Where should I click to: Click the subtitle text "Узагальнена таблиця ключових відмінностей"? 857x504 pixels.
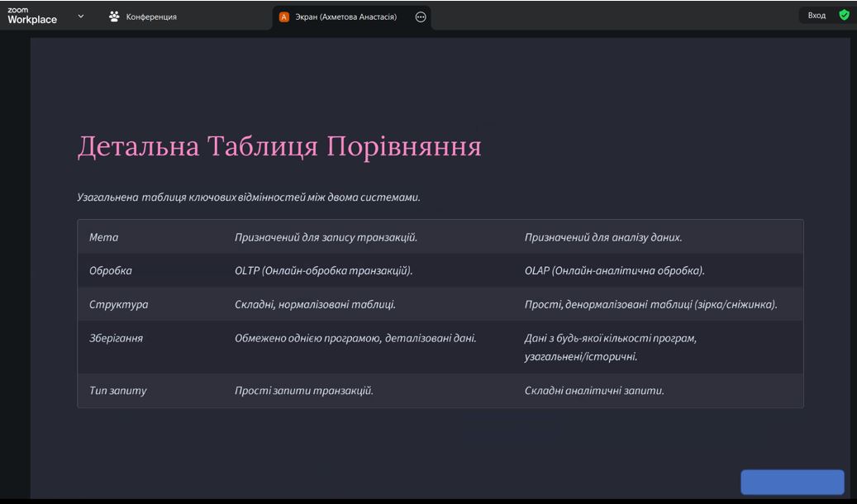coord(248,197)
